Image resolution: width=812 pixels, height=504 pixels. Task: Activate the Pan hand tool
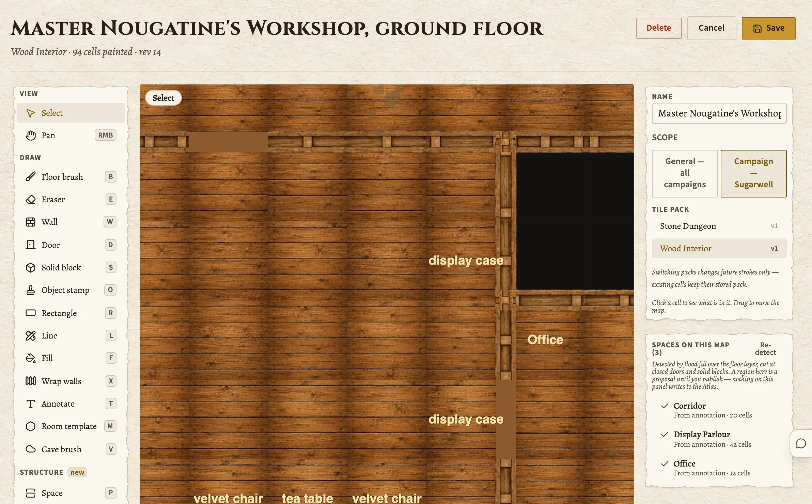coord(71,135)
